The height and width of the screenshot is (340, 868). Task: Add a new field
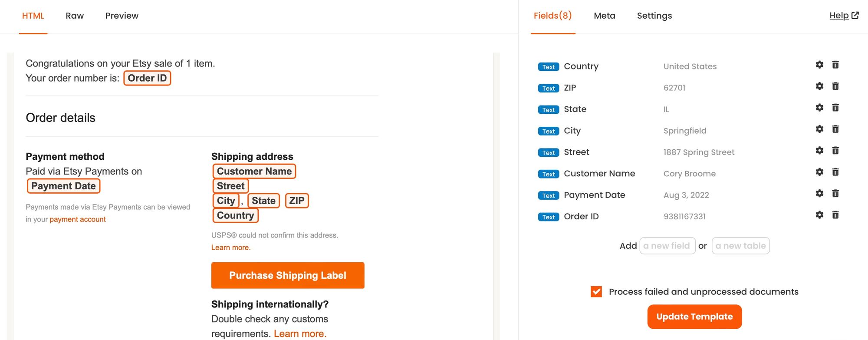pyautogui.click(x=667, y=246)
